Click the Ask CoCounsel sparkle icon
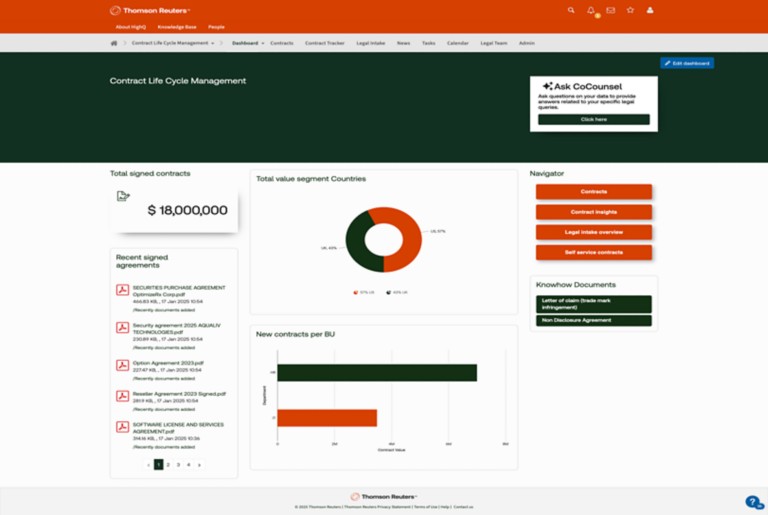Viewport: 768px width, 515px height. click(548, 86)
